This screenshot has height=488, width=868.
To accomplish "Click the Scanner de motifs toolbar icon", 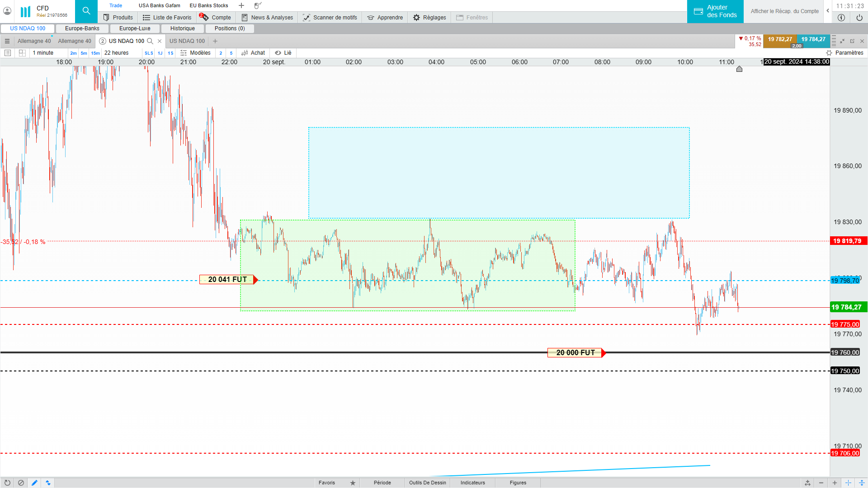I will click(307, 18).
